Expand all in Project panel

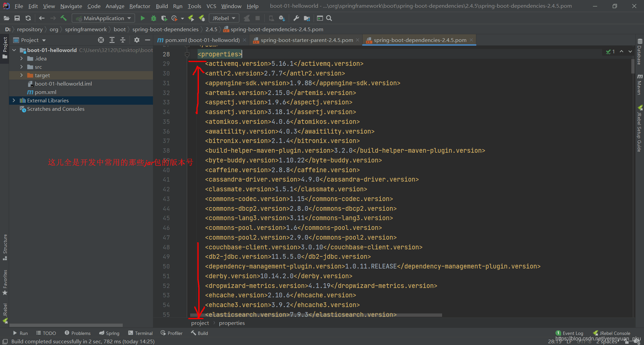click(112, 40)
